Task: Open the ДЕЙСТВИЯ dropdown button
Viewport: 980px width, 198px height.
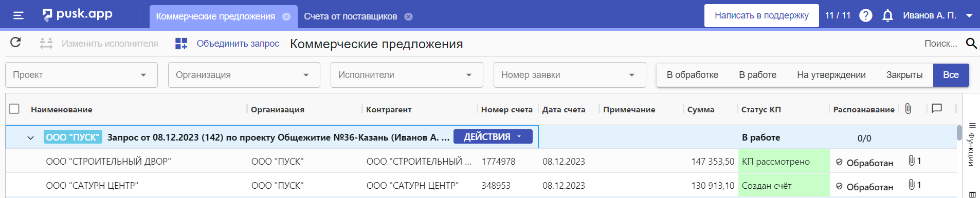Action: coord(493,137)
